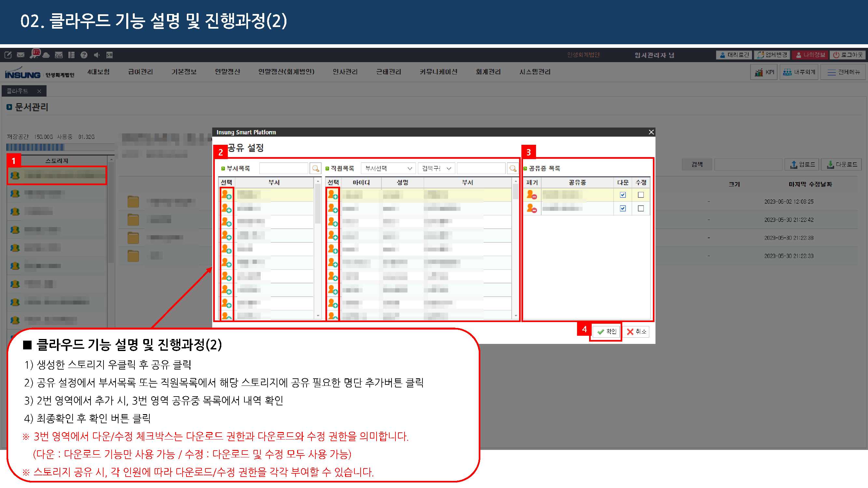The height and width of the screenshot is (488, 868).
Task: Click the help question mark icon
Action: (84, 55)
